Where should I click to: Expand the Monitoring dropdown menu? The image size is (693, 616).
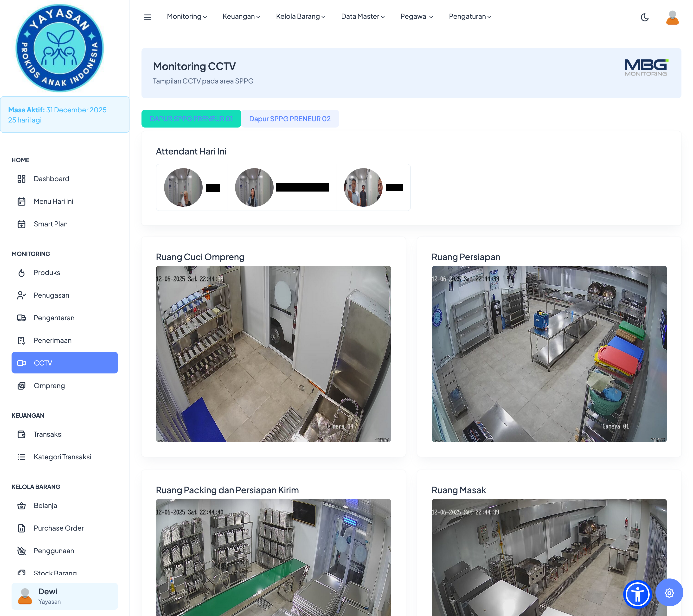click(x=187, y=17)
